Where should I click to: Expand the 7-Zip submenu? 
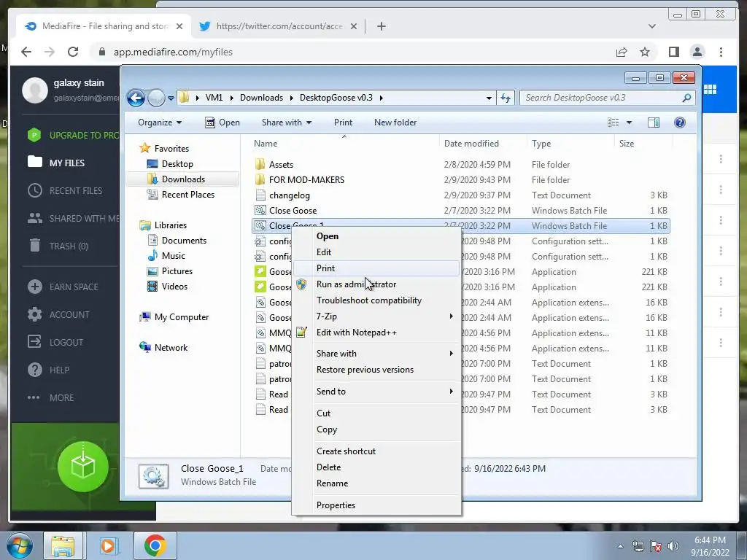[376, 316]
